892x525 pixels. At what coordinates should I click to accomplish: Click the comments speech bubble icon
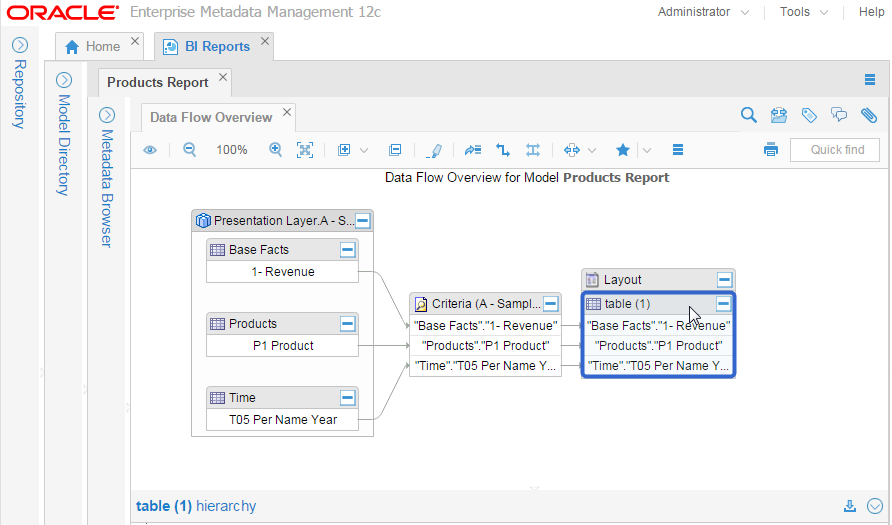pos(839,116)
